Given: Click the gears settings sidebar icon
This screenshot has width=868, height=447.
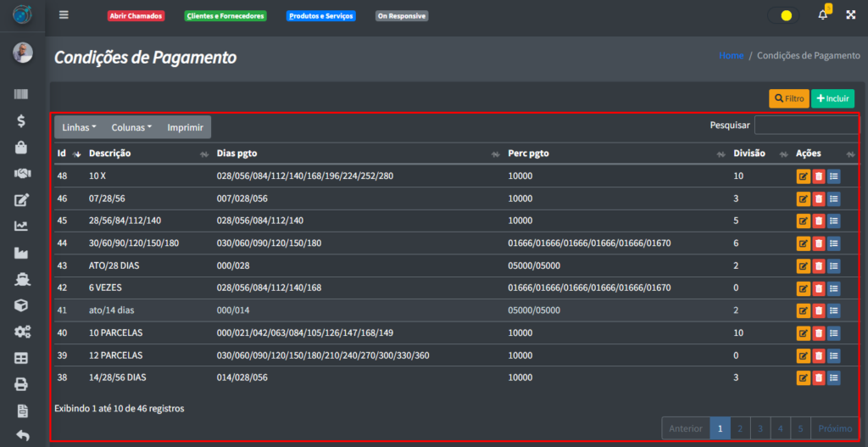Looking at the screenshot, I should tap(22, 332).
